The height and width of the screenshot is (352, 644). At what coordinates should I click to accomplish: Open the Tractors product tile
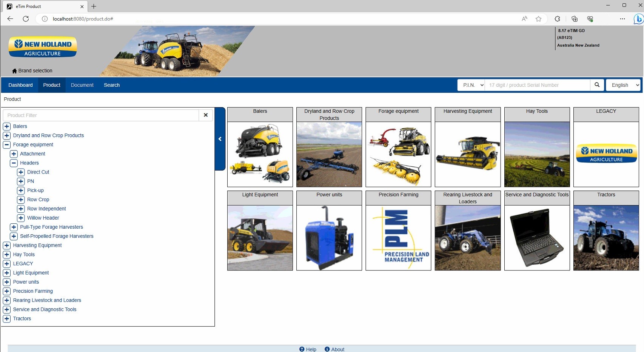[x=606, y=231]
